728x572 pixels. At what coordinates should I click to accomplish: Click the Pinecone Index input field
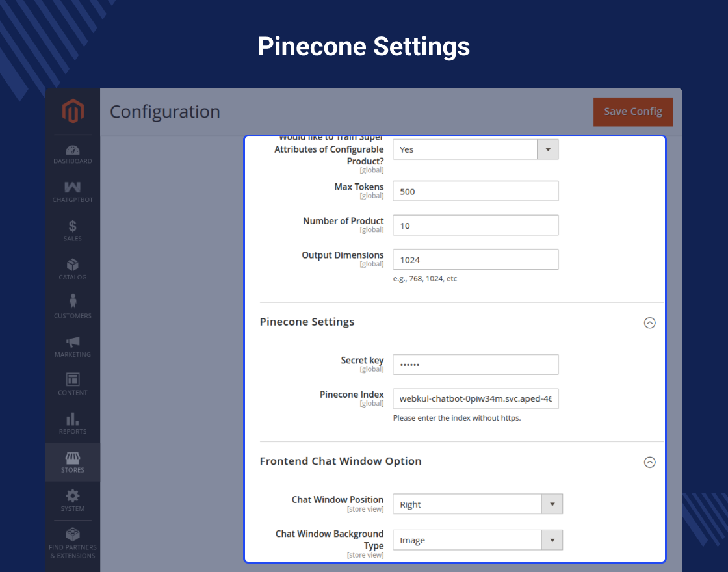click(x=475, y=399)
